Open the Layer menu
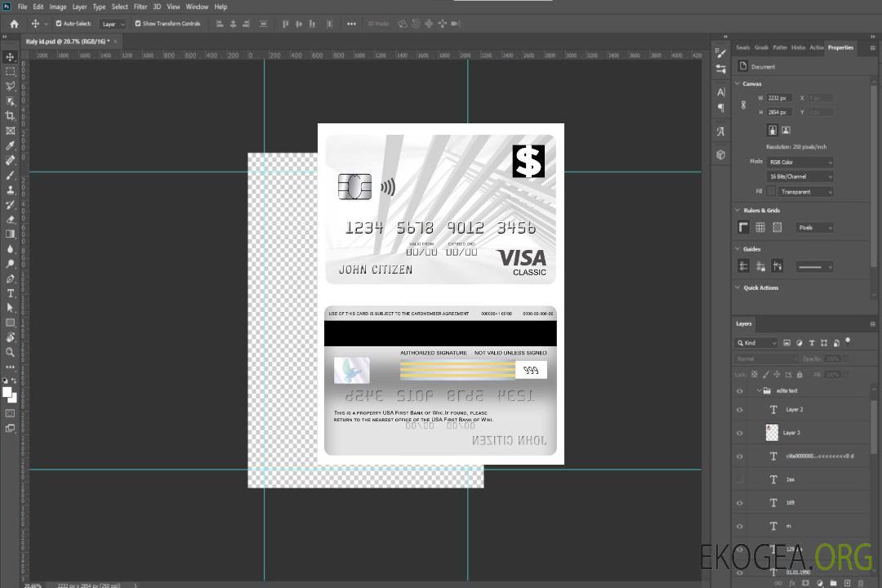The image size is (882, 588). (79, 7)
